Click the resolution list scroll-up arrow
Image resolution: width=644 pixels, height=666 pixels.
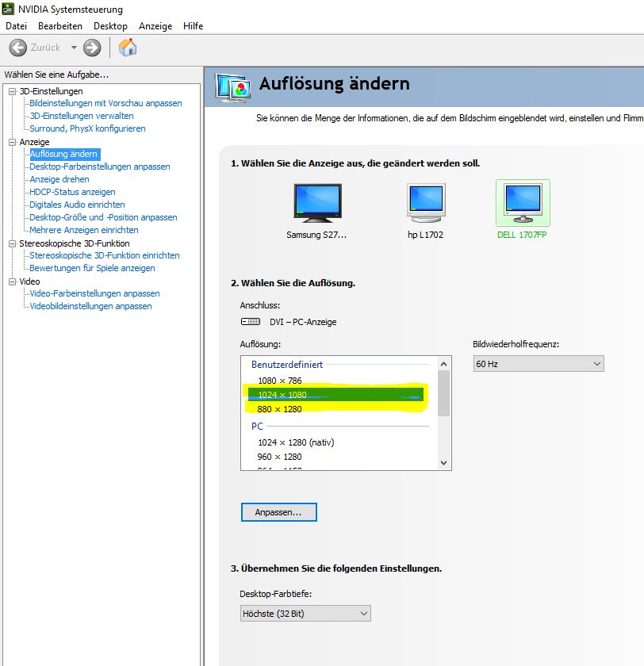click(443, 364)
